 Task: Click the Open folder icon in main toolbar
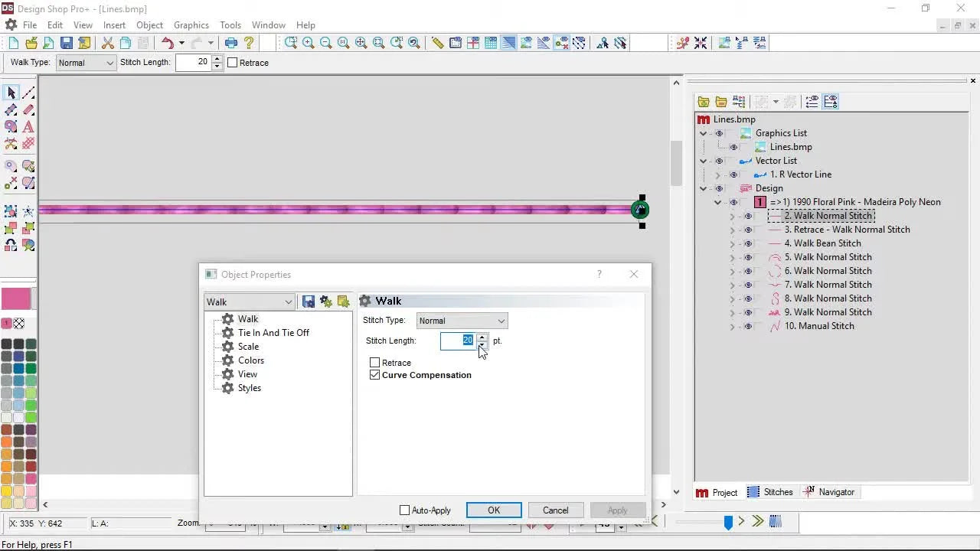click(x=31, y=43)
